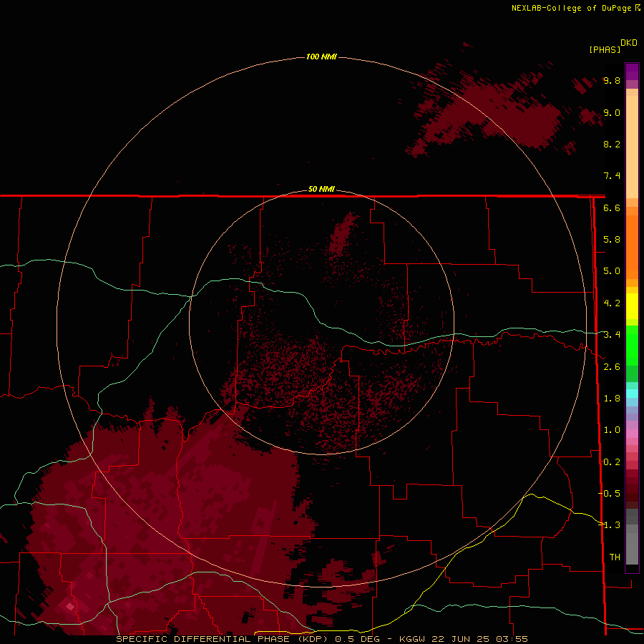The height and width of the screenshot is (644, 644).
Task: Click the [PHAS] units label
Action: [x=605, y=49]
